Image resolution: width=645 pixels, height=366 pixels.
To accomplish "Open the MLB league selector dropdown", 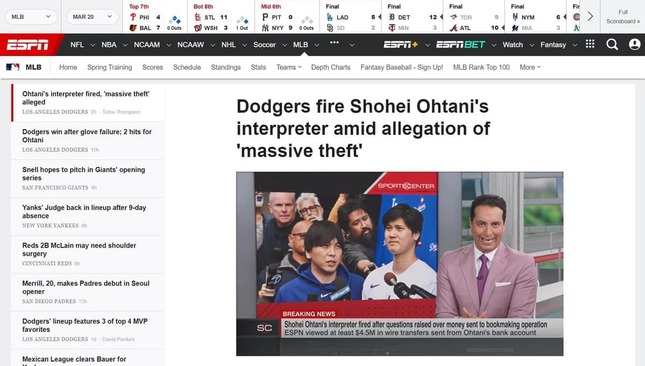I will [31, 17].
